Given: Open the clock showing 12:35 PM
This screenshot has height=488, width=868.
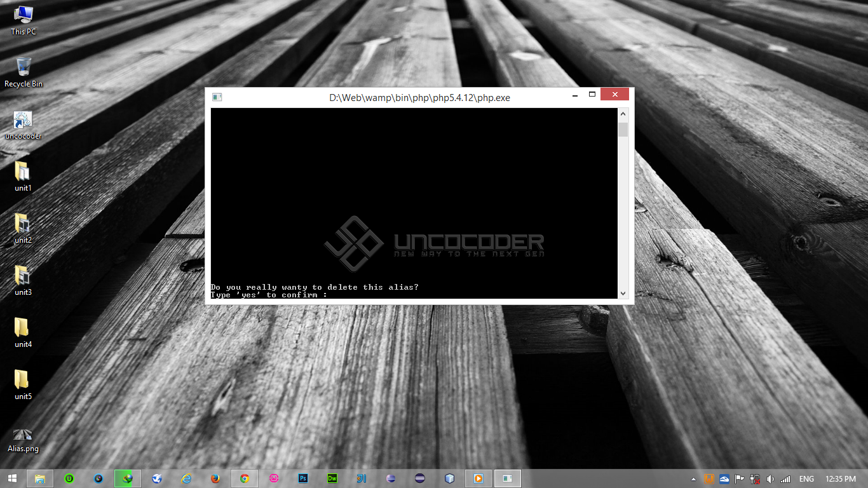Looking at the screenshot, I should point(840,479).
